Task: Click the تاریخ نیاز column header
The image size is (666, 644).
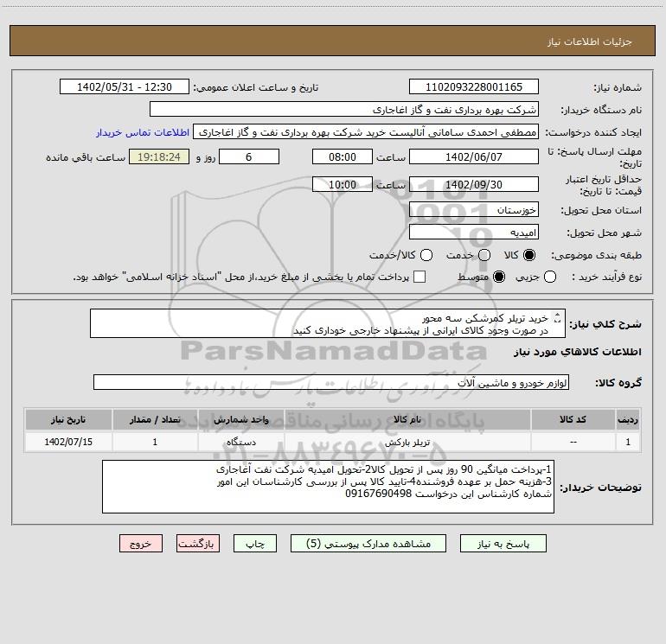Action: tap(68, 419)
